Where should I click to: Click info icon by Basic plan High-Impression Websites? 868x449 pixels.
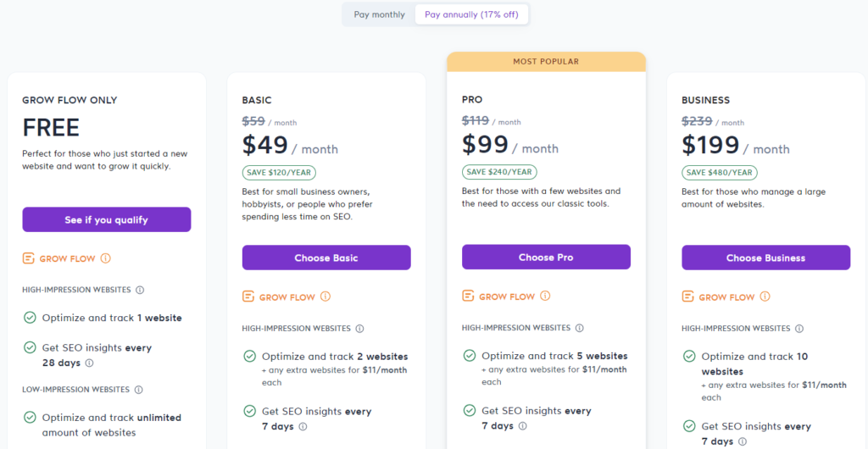pyautogui.click(x=359, y=329)
